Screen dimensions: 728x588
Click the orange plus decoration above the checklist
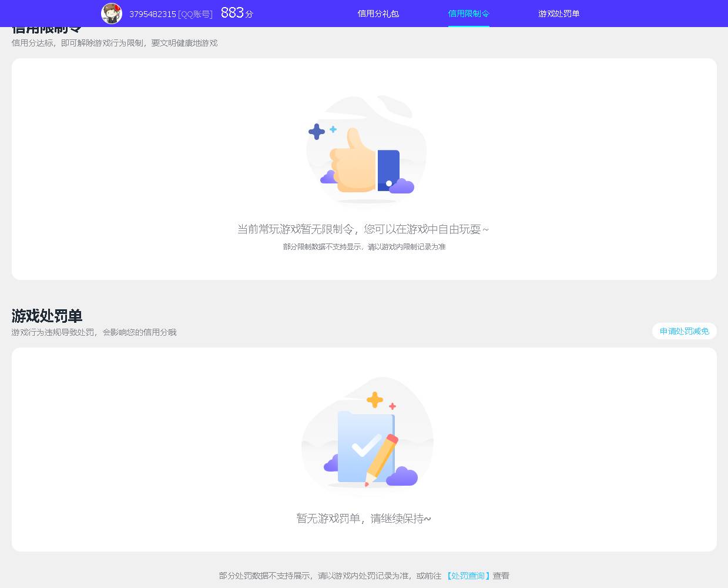tap(374, 400)
